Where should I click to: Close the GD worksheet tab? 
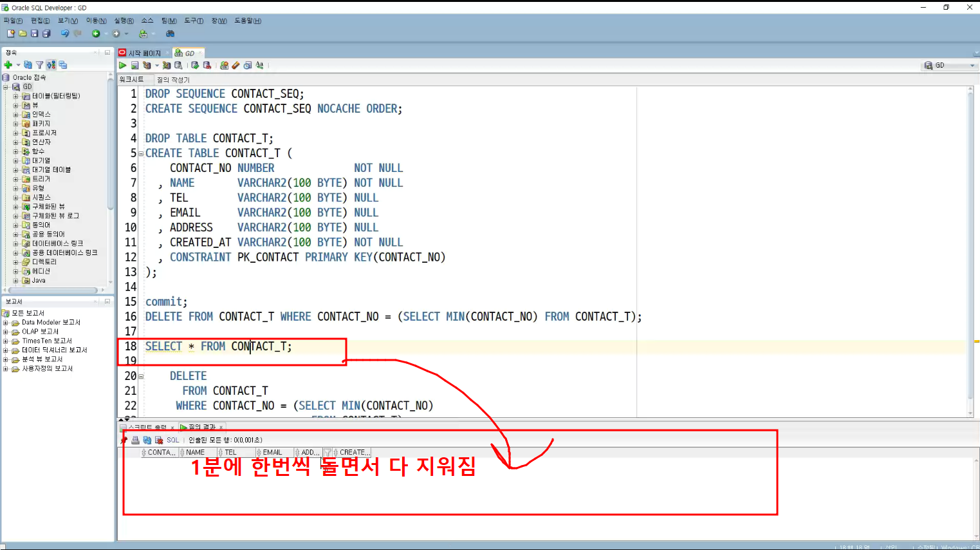[200, 53]
